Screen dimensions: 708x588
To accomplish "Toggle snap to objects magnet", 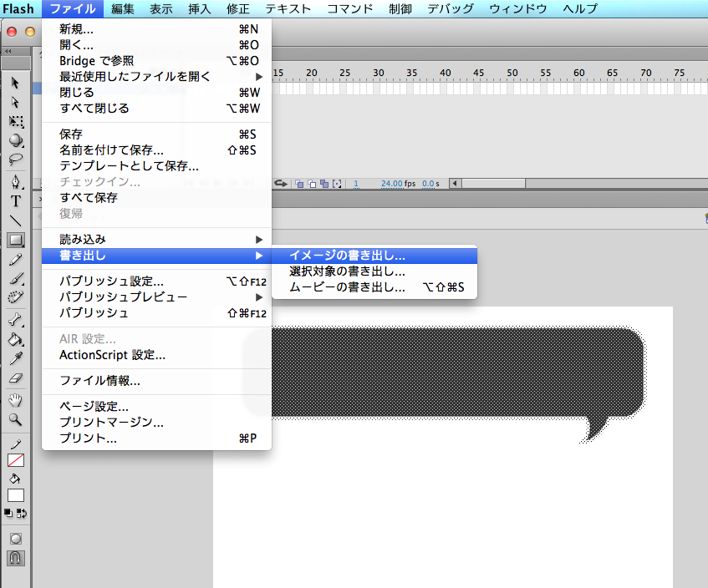I will click(16, 558).
